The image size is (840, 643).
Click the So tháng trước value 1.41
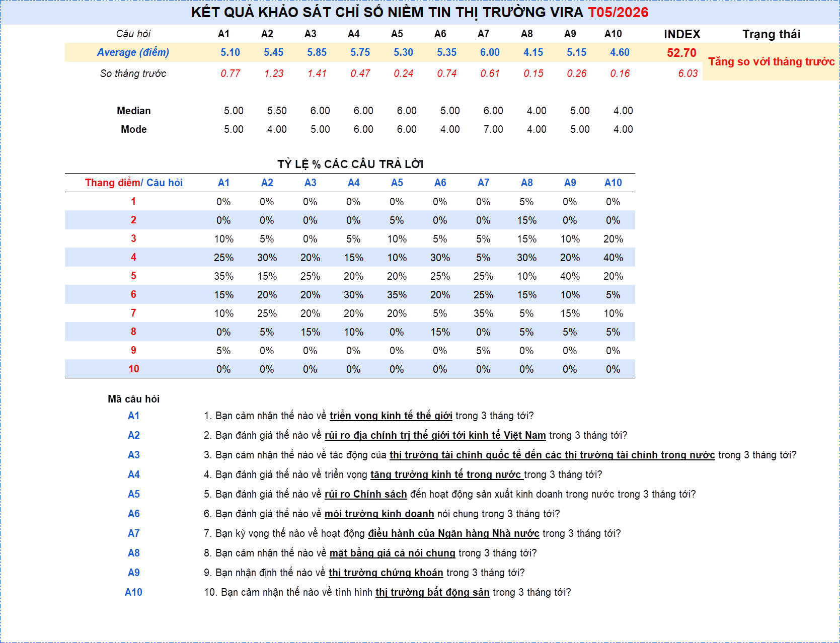coord(317,73)
